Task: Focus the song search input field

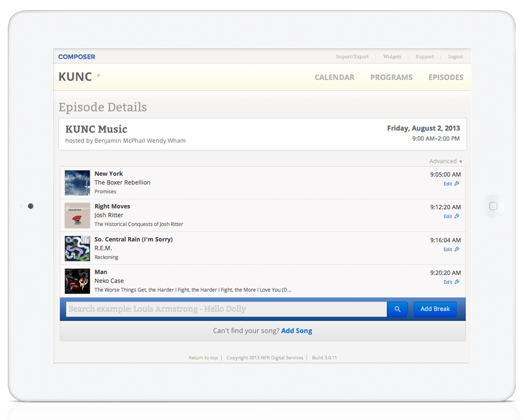Action: click(x=226, y=309)
